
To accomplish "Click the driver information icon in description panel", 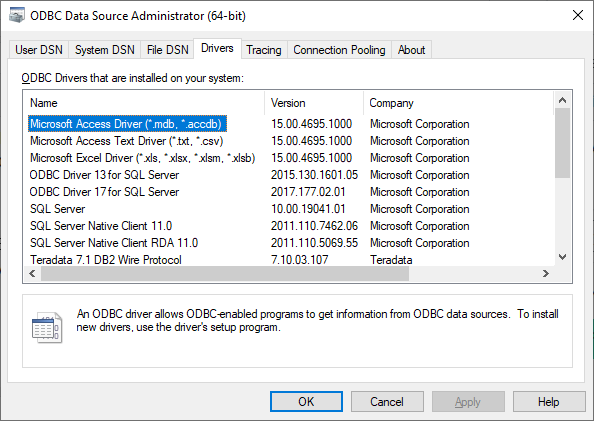I will [x=47, y=327].
